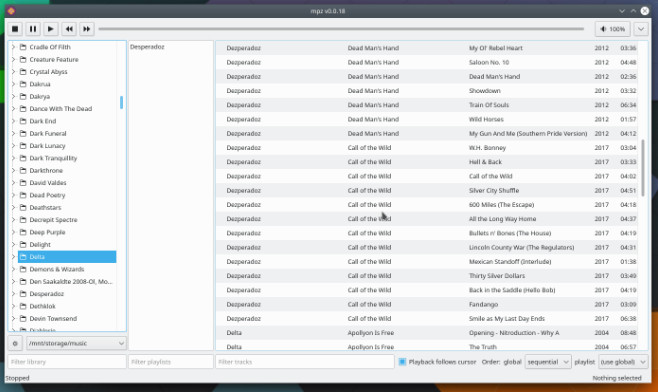658x392 pixels.
Task: Expand the Darkthrone folder
Action: point(13,170)
